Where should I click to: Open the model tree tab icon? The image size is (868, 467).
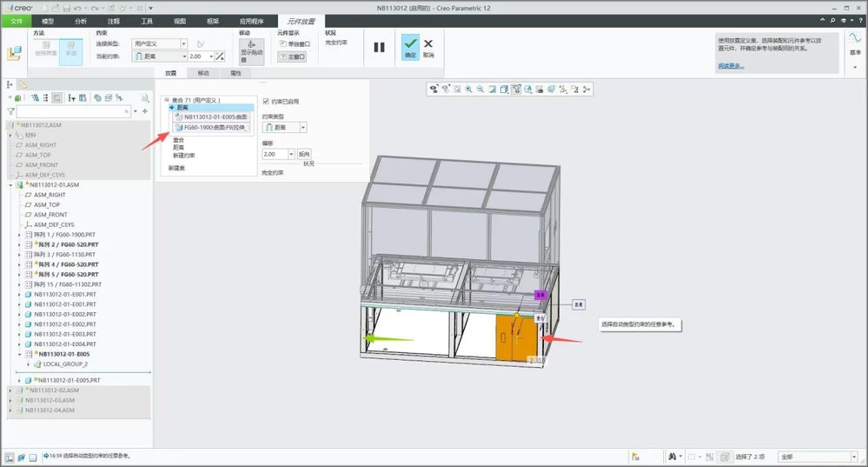(x=10, y=84)
